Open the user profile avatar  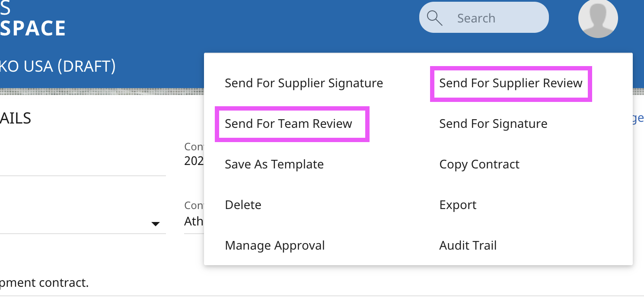[x=598, y=18]
